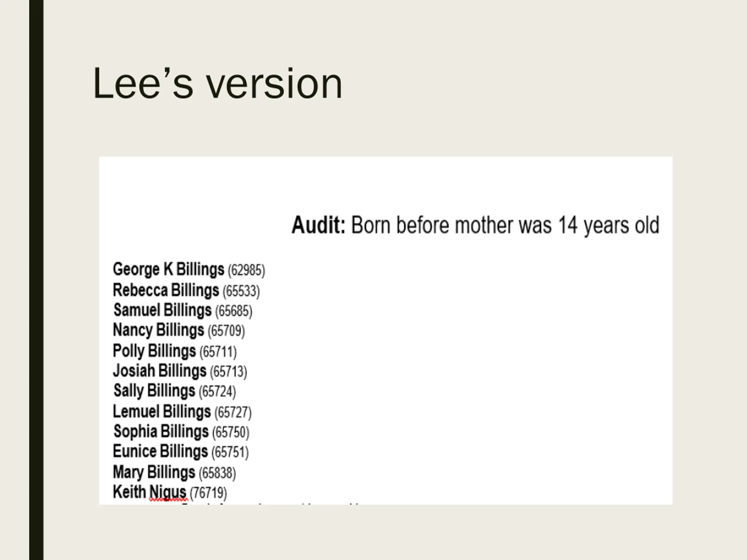Screen dimensions: 747x560
Task: Select the Sophia Billings entry
Action: pos(181,432)
